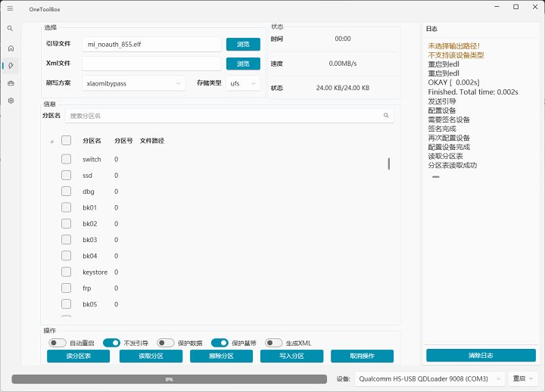Open the toolbox icon in the sidebar
The image size is (545, 392).
coord(11,82)
